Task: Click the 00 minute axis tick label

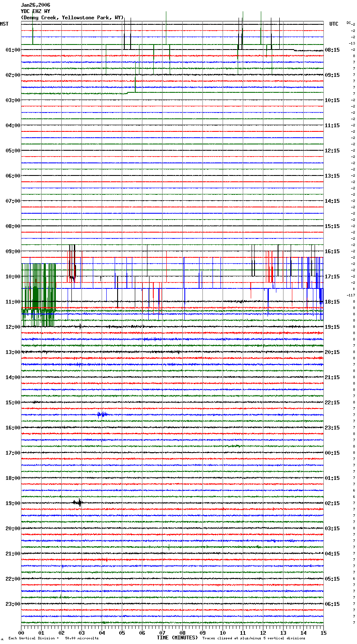Action: click(21, 633)
